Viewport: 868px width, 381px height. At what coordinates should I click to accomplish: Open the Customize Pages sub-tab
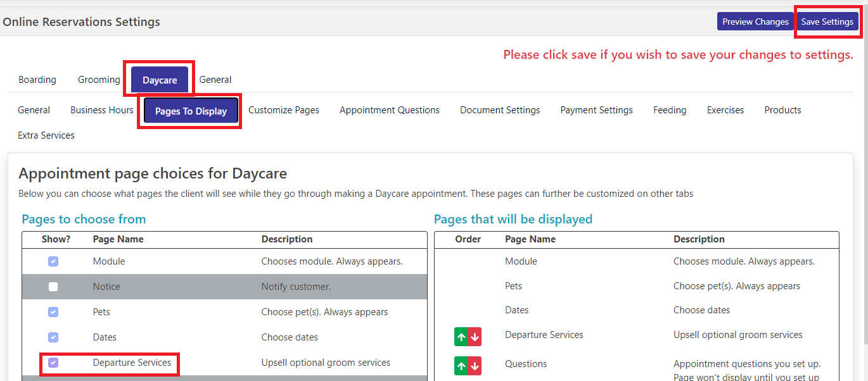284,110
